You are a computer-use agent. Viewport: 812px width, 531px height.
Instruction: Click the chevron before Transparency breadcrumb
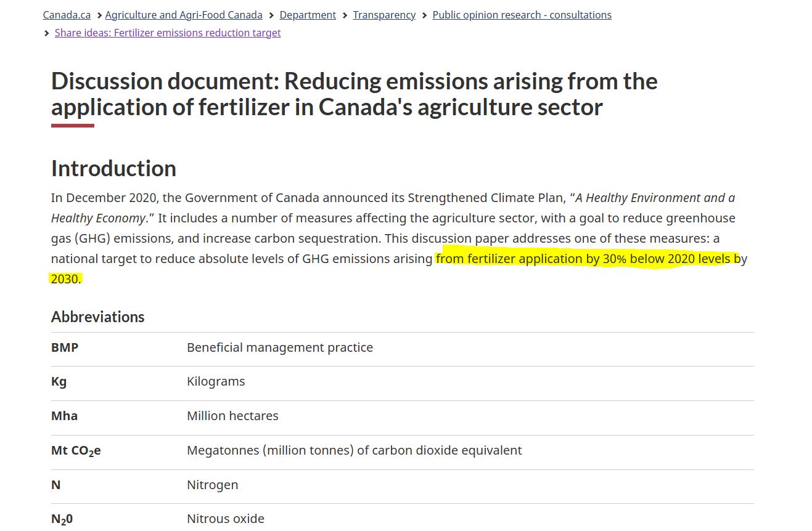[x=345, y=15]
